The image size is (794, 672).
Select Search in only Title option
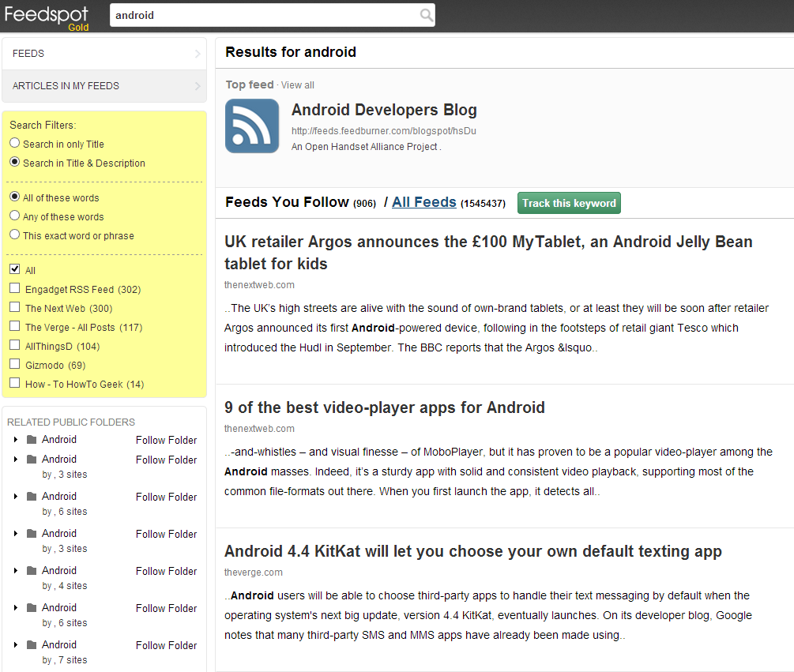[x=15, y=144]
